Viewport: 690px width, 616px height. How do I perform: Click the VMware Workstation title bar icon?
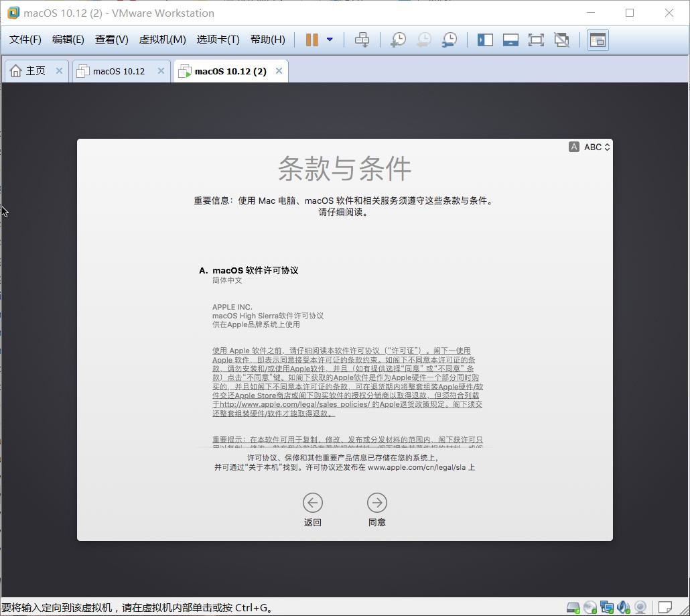[x=13, y=13]
